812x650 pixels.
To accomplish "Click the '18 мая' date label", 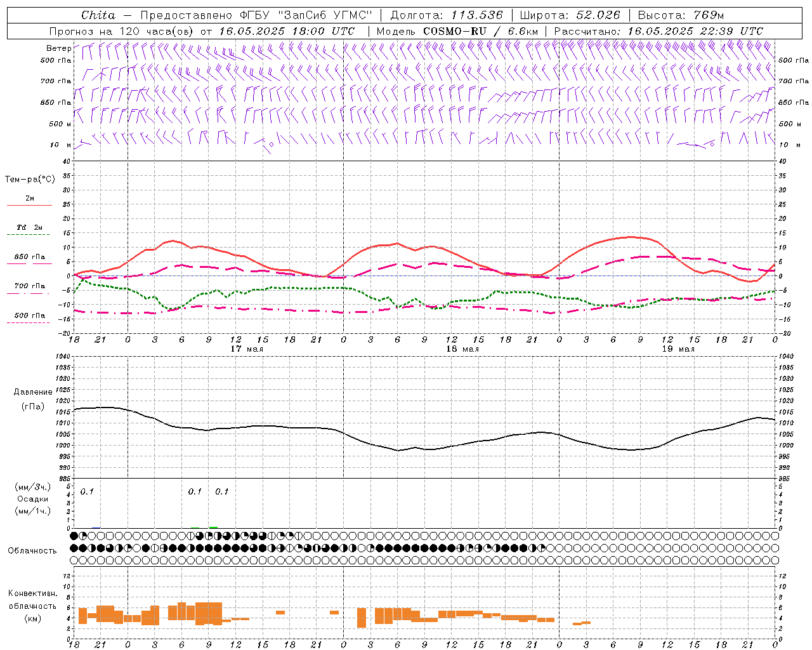I will pyautogui.click(x=462, y=349).
